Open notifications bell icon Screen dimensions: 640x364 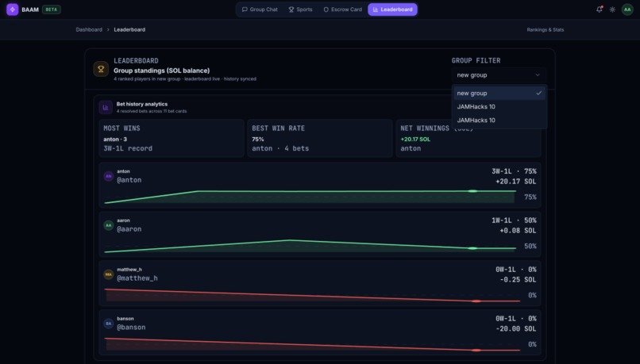click(600, 10)
